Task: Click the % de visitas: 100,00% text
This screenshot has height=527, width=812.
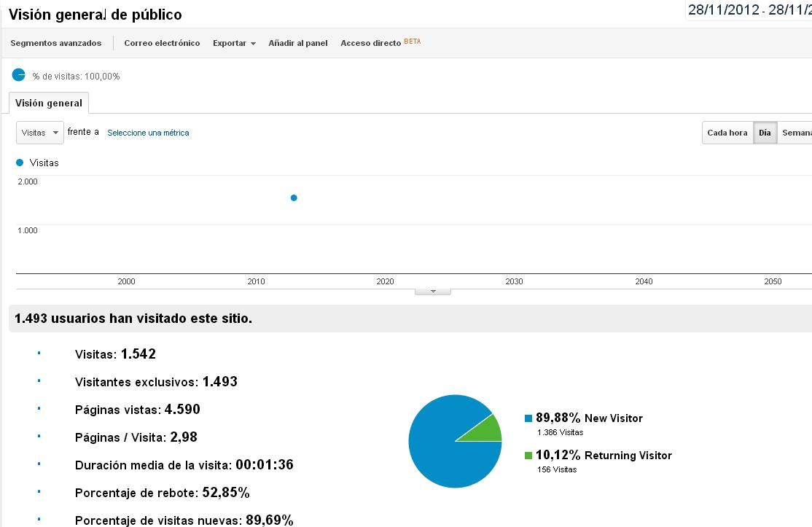Action: pos(76,76)
